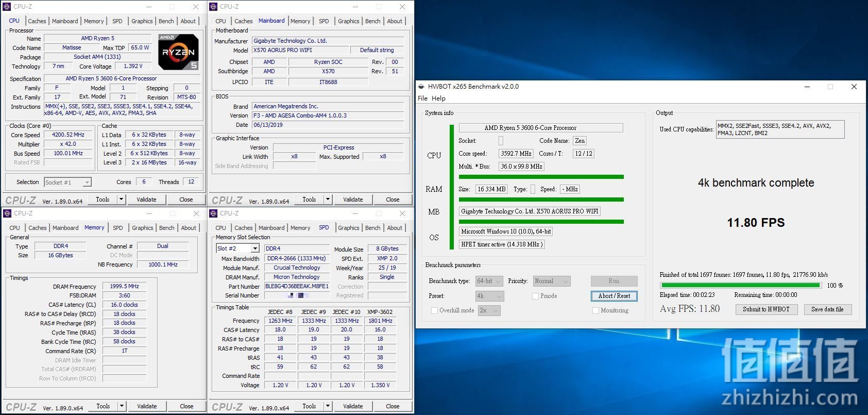Image resolution: width=868 pixels, height=415 pixels.
Task: Click the benchmark progress bar at 100 %
Action: (x=740, y=285)
